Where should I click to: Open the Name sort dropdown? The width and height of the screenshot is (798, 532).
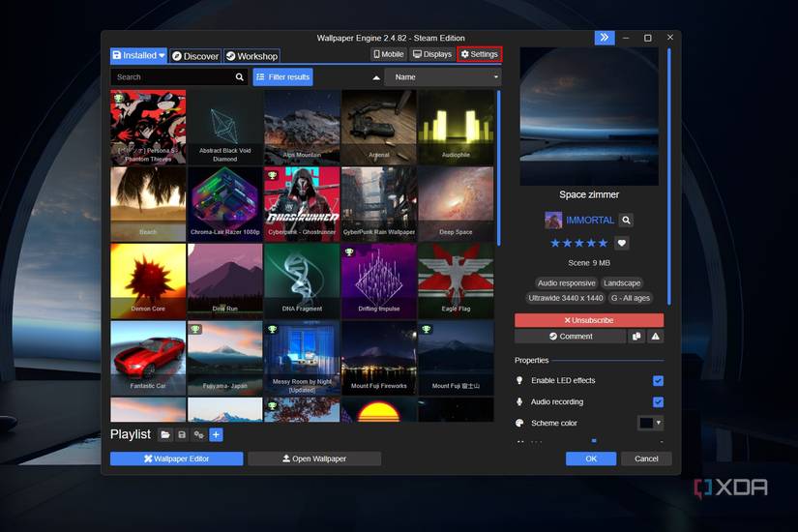click(443, 77)
